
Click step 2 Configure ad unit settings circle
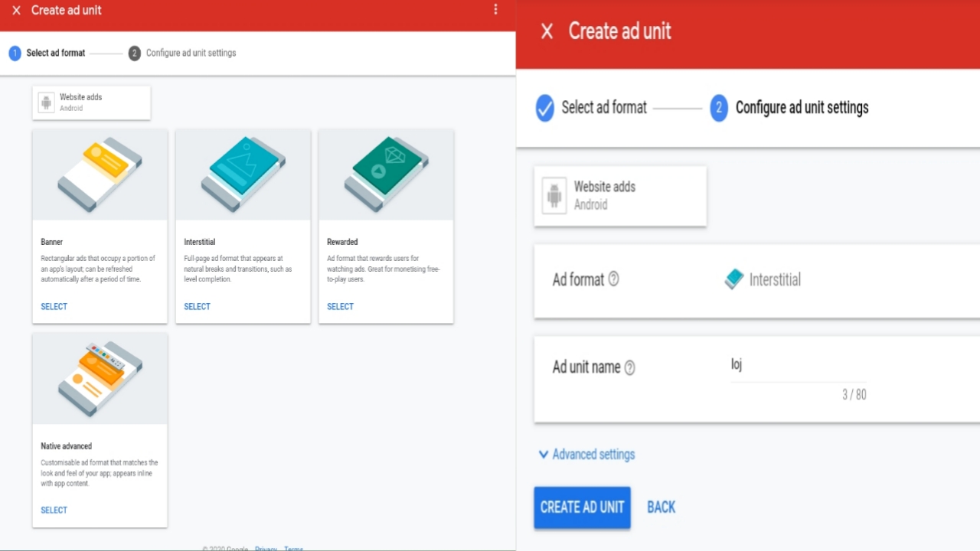pyautogui.click(x=718, y=108)
